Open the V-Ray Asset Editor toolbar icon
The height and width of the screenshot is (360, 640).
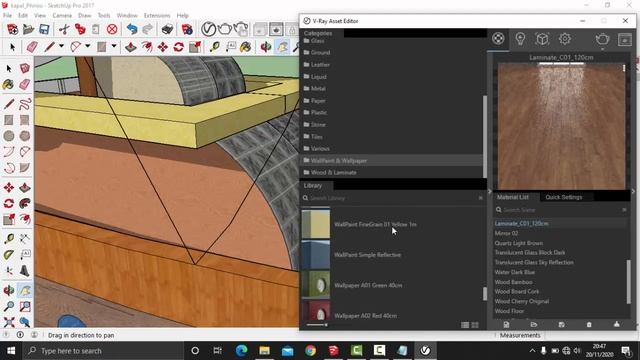(x=208, y=29)
